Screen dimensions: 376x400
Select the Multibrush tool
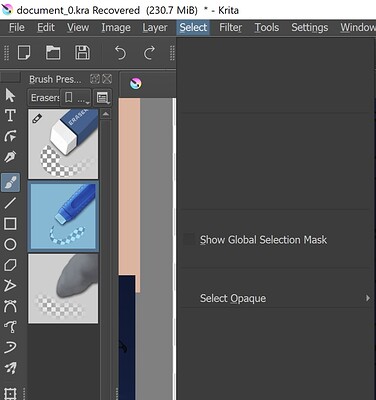(10, 368)
